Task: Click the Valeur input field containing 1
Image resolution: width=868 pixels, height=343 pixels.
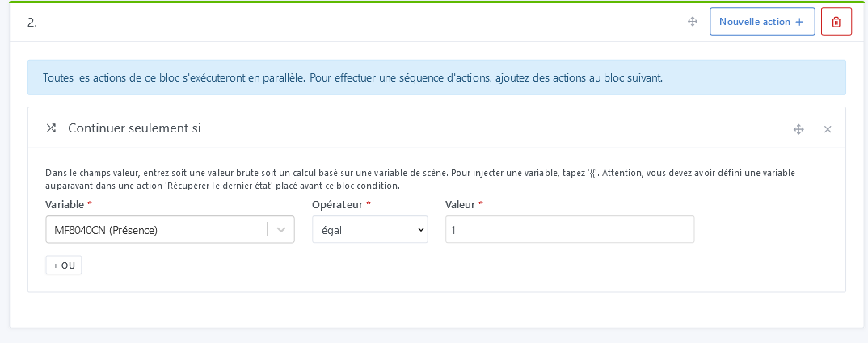Action: [x=569, y=230]
